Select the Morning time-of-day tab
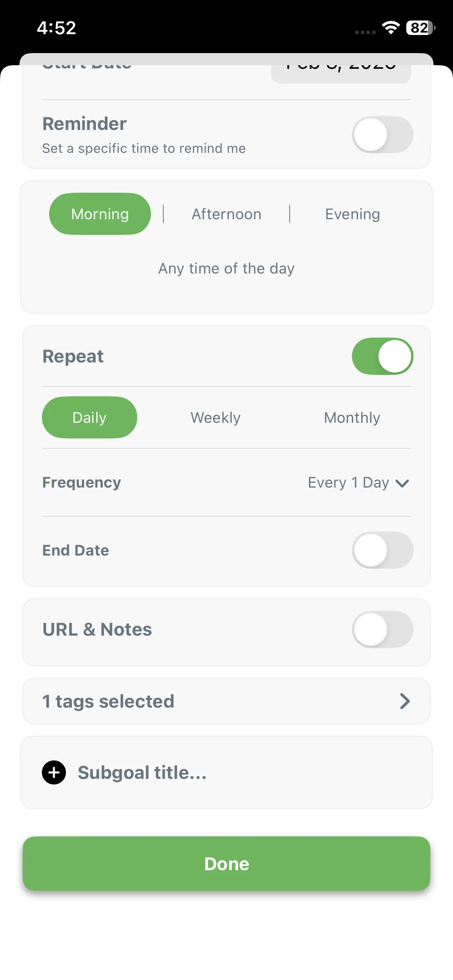Viewport: 453px width, 980px height. [x=100, y=214]
